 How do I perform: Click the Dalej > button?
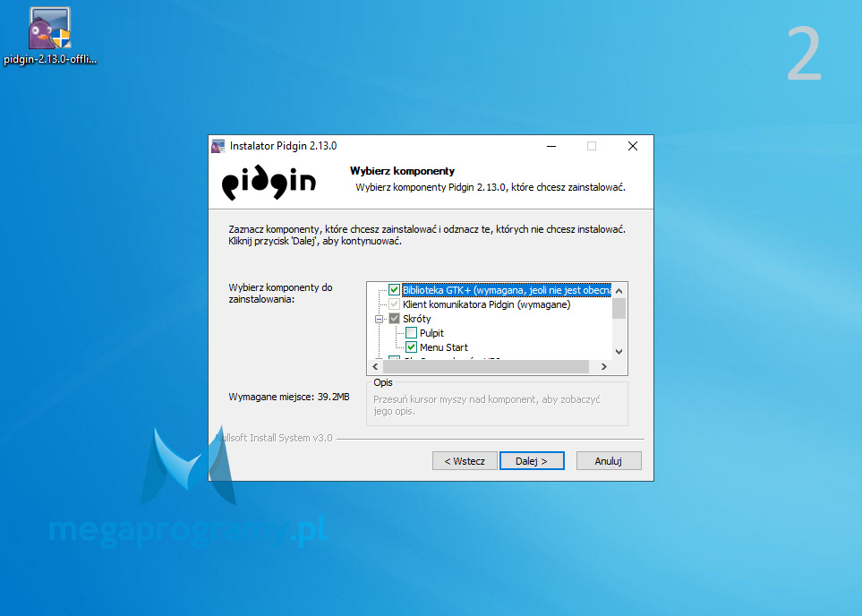tap(532, 461)
